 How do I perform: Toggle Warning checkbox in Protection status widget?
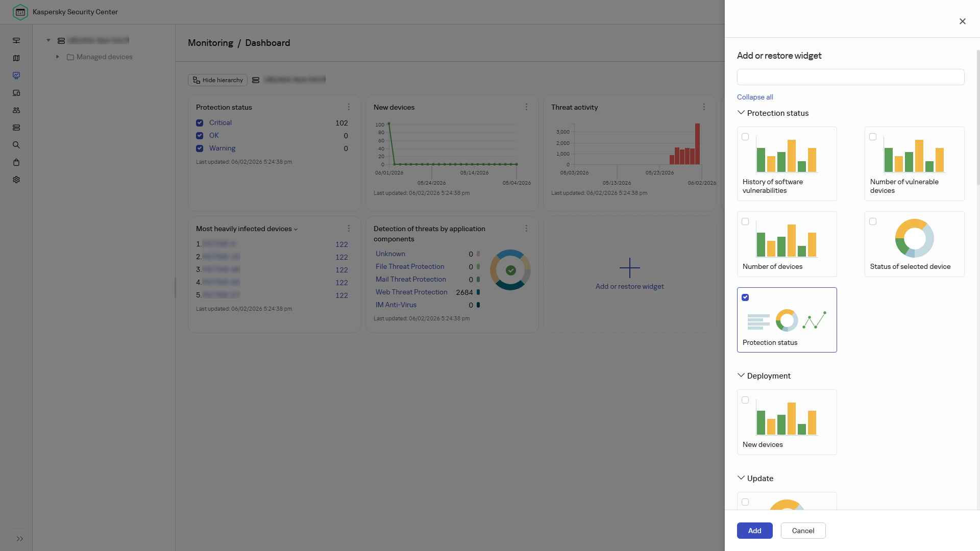[200, 148]
